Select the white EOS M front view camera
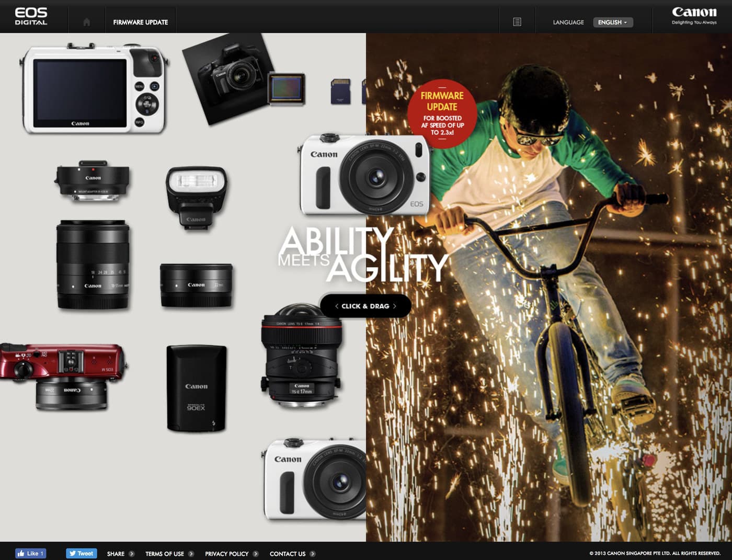The image size is (732, 560). coord(364,175)
